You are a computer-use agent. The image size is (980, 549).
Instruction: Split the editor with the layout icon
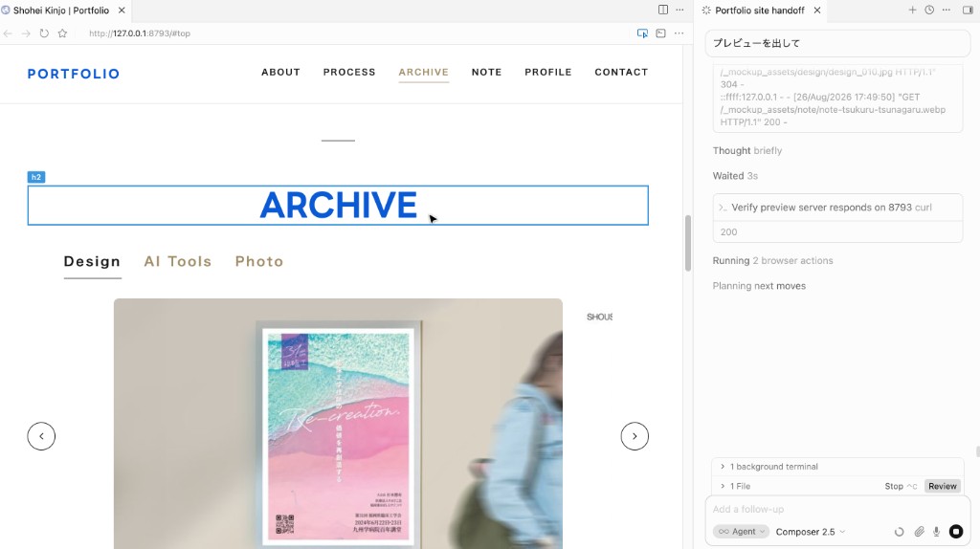[663, 10]
